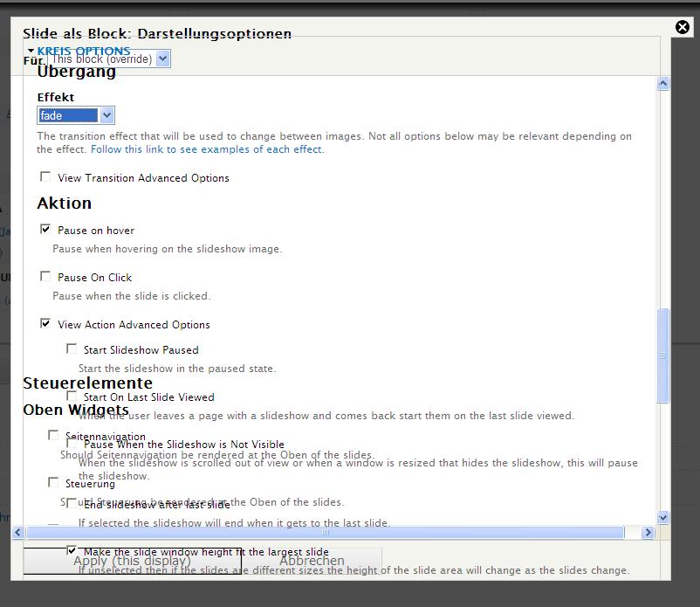Image resolution: width=700 pixels, height=607 pixels.
Task: Click the vertical scrollbar down arrow
Action: coord(662,517)
